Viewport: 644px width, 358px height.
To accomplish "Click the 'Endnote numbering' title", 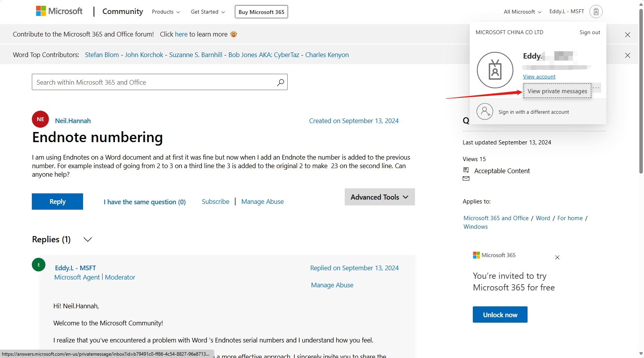I will pyautogui.click(x=97, y=137).
